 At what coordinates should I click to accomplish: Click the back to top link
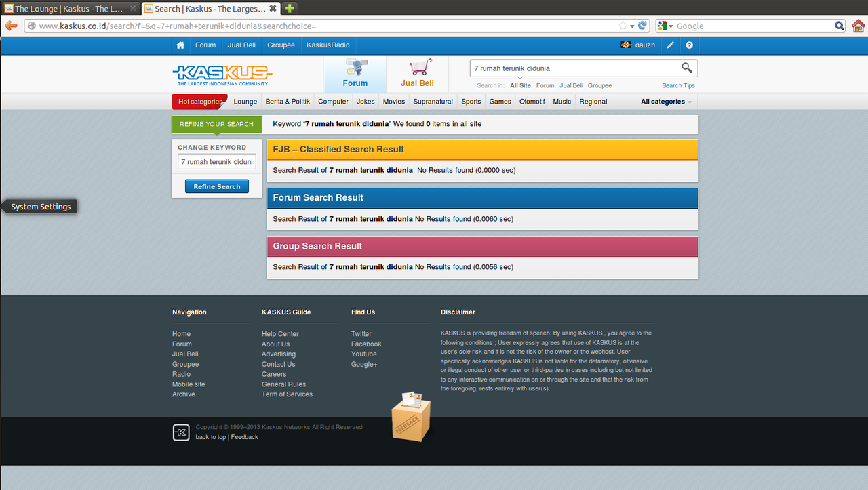(211, 437)
